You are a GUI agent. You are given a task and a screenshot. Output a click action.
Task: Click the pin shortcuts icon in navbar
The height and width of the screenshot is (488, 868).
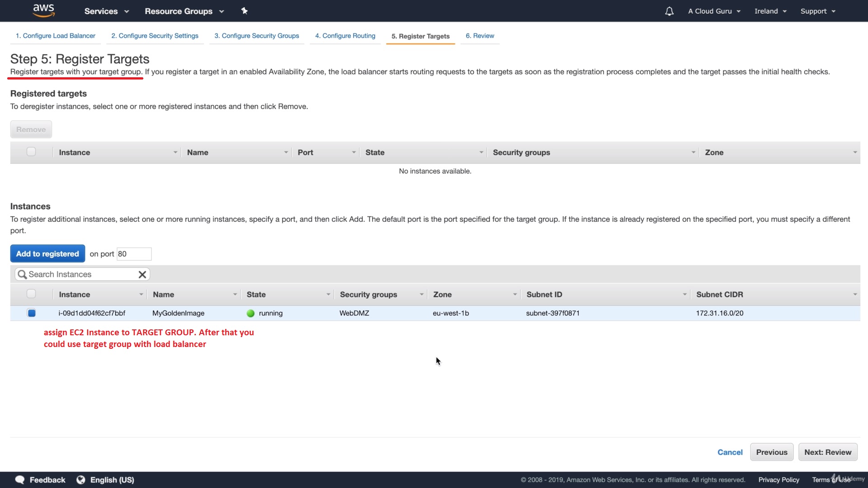coord(245,11)
